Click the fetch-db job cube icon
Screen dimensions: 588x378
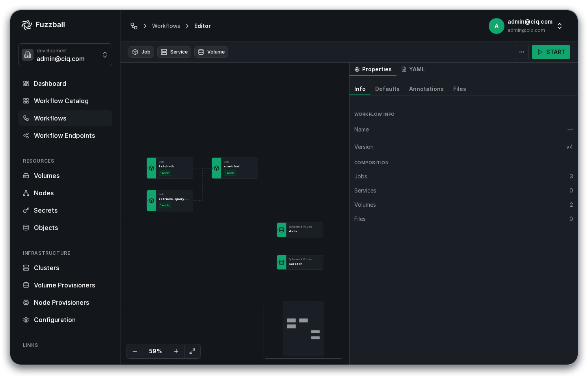[x=151, y=168]
